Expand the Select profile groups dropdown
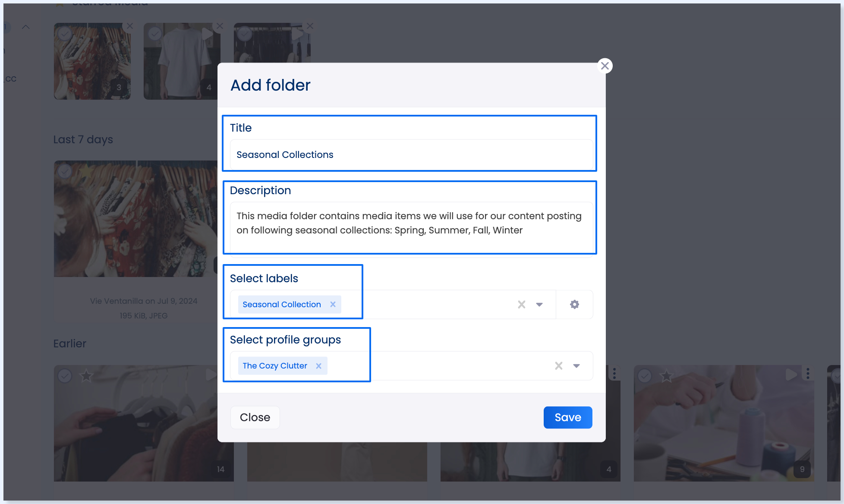This screenshot has width=844, height=504. coord(576,366)
